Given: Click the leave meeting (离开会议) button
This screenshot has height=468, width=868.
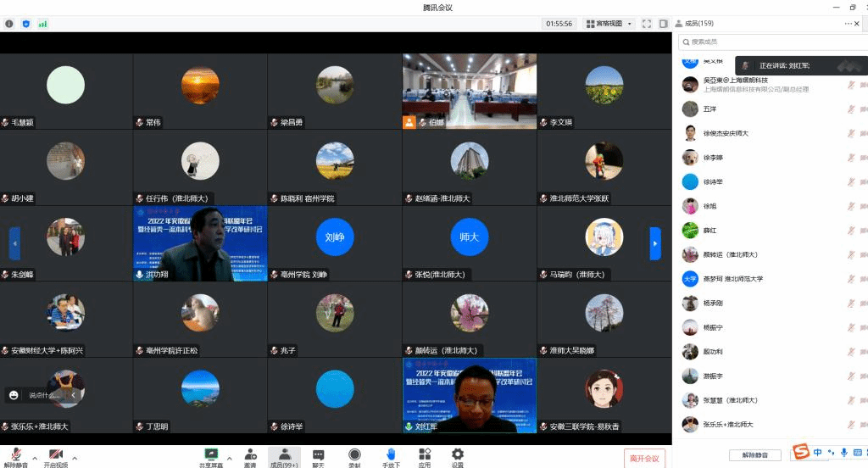Looking at the screenshot, I should click(644, 458).
